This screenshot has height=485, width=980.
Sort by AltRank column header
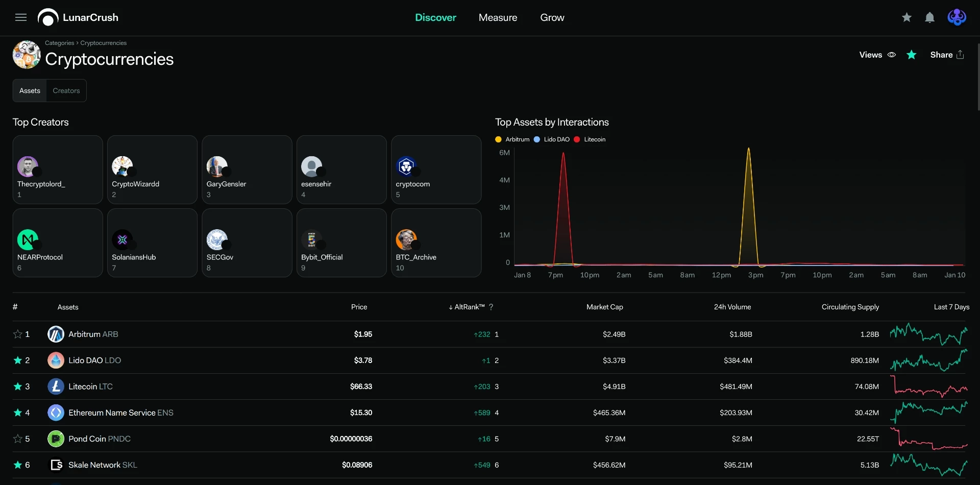tap(467, 307)
